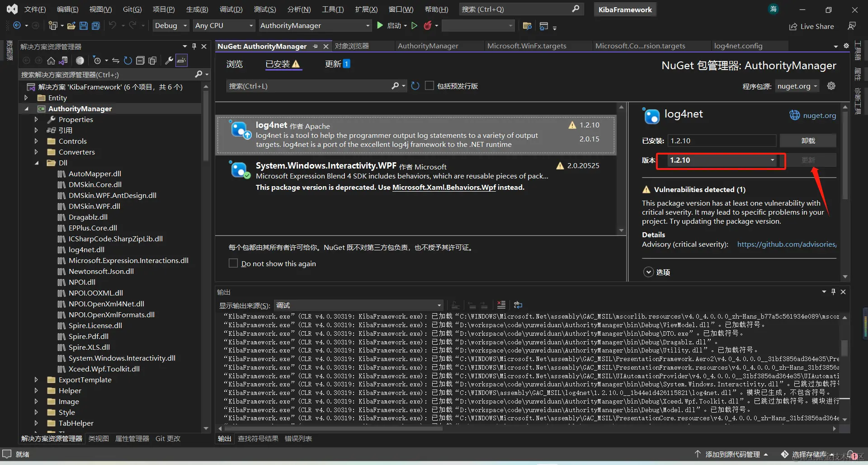The image size is (868, 465).
Task: Open the Debug (调试) menu
Action: pos(231,9)
